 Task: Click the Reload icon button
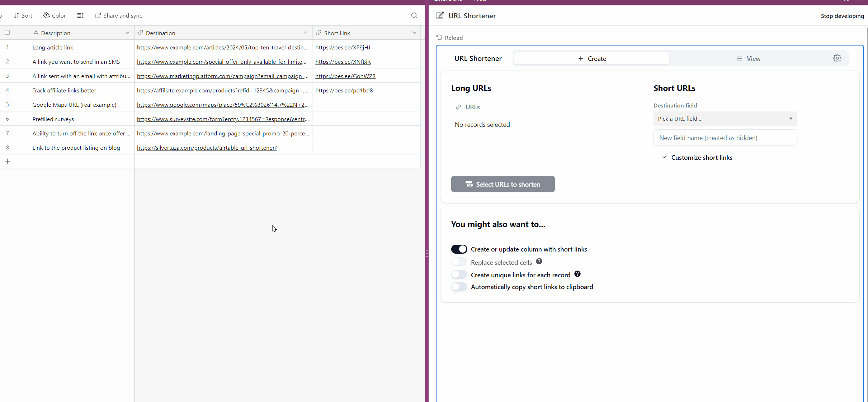439,37
